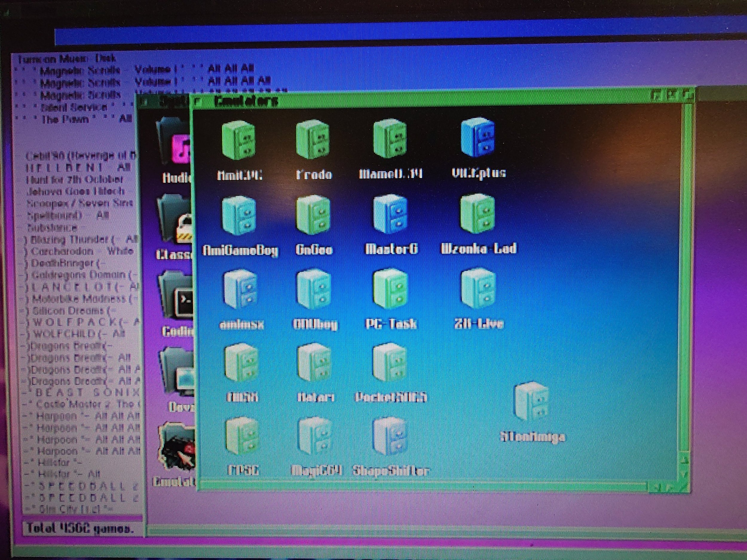The width and height of the screenshot is (747, 560).
Task: Select the 'BEAST SONIX' row
Action: [x=81, y=392]
